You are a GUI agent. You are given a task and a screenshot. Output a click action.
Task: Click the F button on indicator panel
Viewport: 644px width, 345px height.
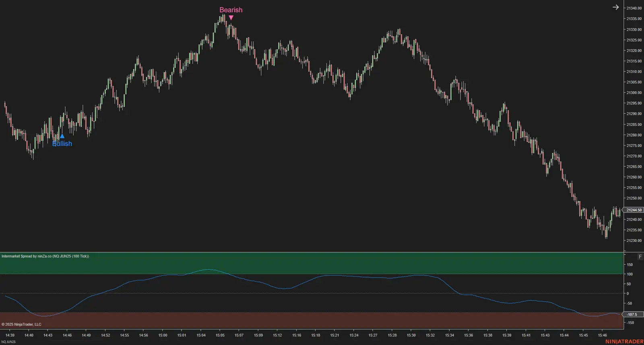pyautogui.click(x=640, y=257)
